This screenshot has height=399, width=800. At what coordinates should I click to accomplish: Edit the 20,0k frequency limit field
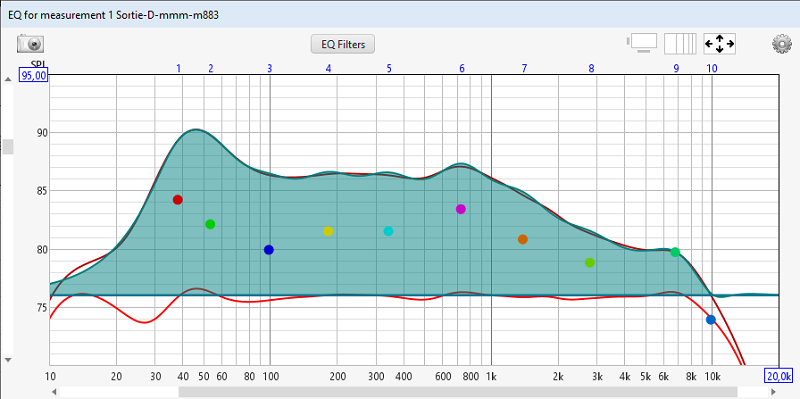click(x=780, y=376)
